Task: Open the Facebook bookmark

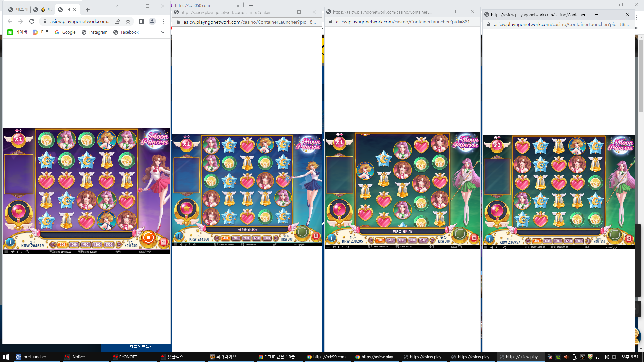Action: click(x=126, y=32)
